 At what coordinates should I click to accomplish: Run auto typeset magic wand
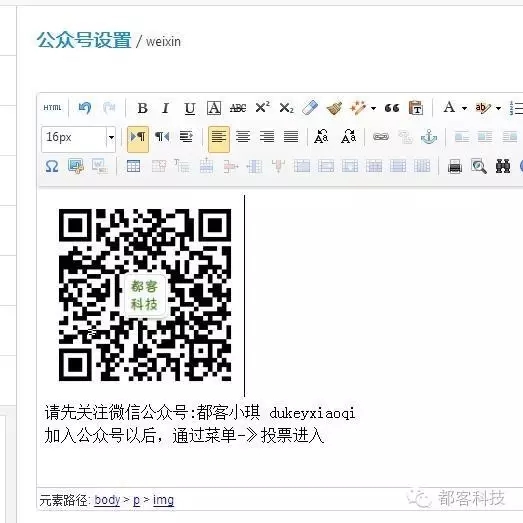358,108
